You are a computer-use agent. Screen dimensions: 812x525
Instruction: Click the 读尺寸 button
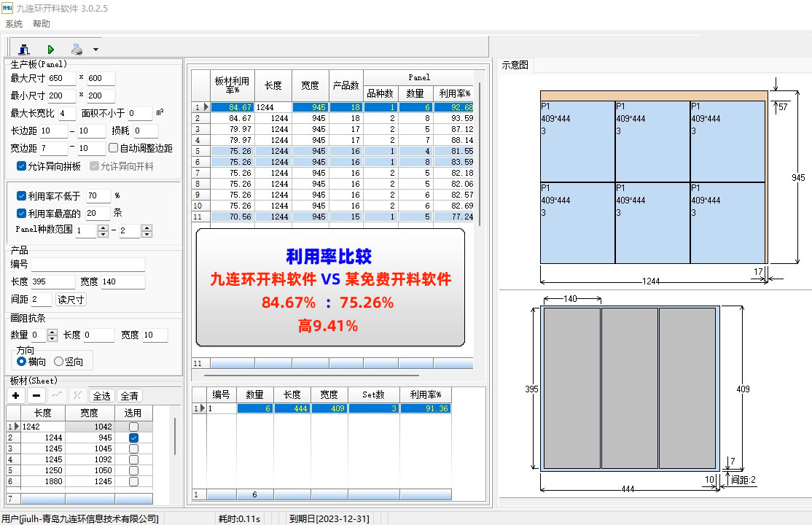[x=71, y=300]
